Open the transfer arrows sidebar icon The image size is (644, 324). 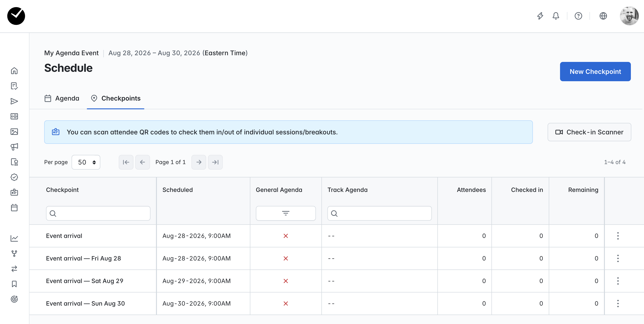coord(14,269)
